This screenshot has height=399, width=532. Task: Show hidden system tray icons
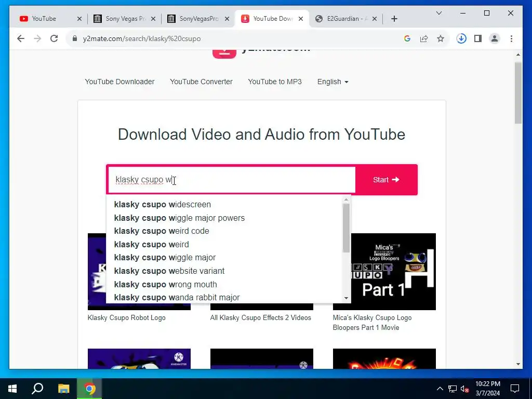pos(440,389)
